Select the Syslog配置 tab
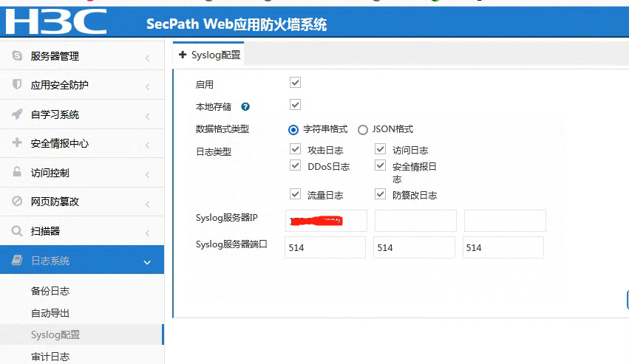Screen dimensions: 629x364 pos(208,55)
